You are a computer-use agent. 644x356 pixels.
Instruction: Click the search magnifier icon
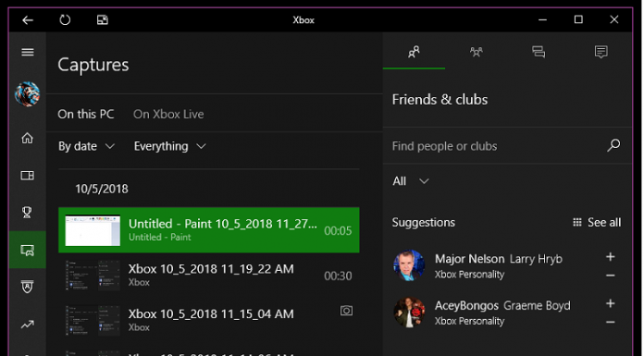click(x=613, y=145)
